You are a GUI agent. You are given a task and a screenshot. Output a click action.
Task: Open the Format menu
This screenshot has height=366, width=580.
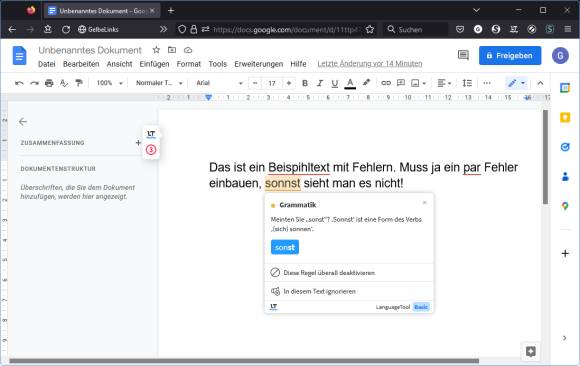(x=189, y=64)
